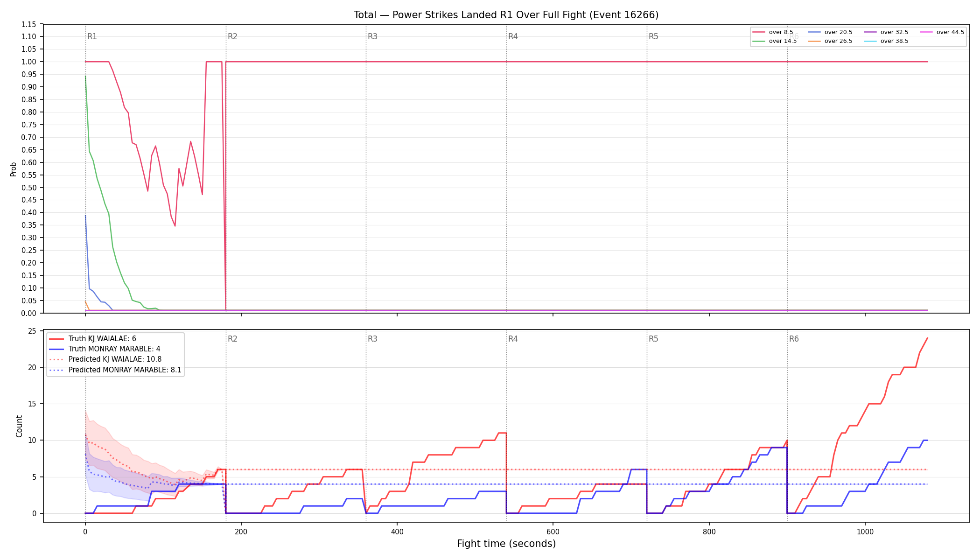Select the 'over 32.5' legend entry
Screen dimensions: 980x560
(x=886, y=32)
